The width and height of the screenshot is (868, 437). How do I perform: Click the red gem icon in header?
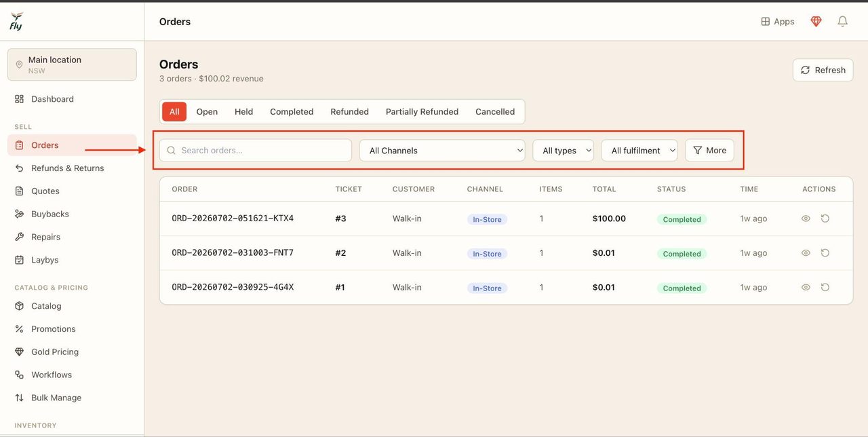tap(816, 22)
